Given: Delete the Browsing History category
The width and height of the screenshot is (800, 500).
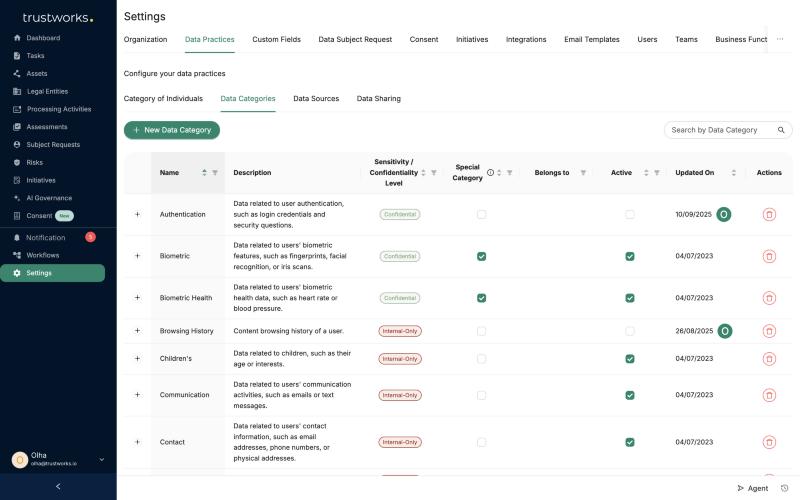Looking at the screenshot, I should (769, 331).
